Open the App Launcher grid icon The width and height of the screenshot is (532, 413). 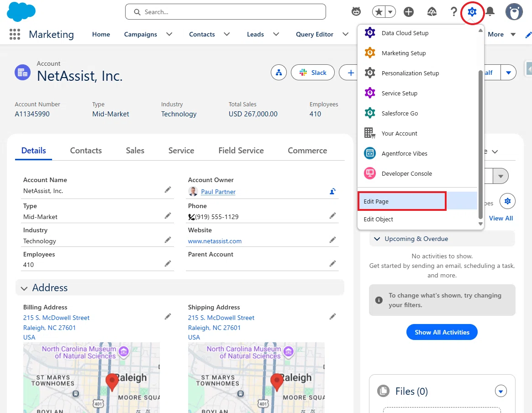15,34
